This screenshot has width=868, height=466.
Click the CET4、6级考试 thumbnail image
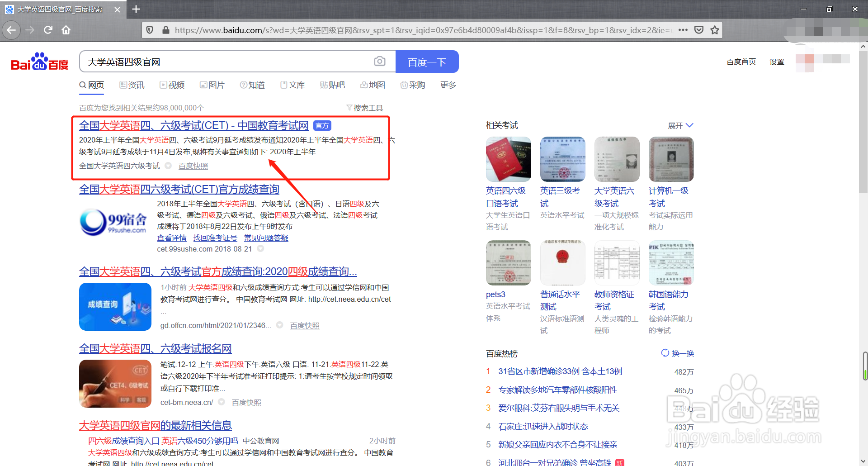click(115, 384)
